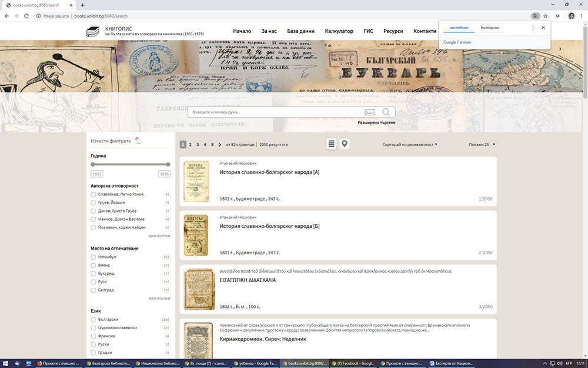This screenshot has height=368, width=588.
Task: Open the Firefox taskbar window
Action: [x=58, y=363]
